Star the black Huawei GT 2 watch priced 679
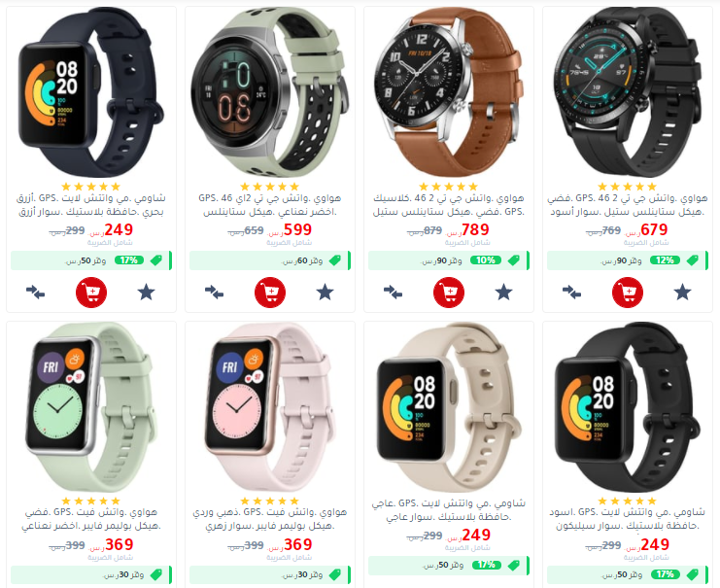This screenshot has height=588, width=720. 682,293
